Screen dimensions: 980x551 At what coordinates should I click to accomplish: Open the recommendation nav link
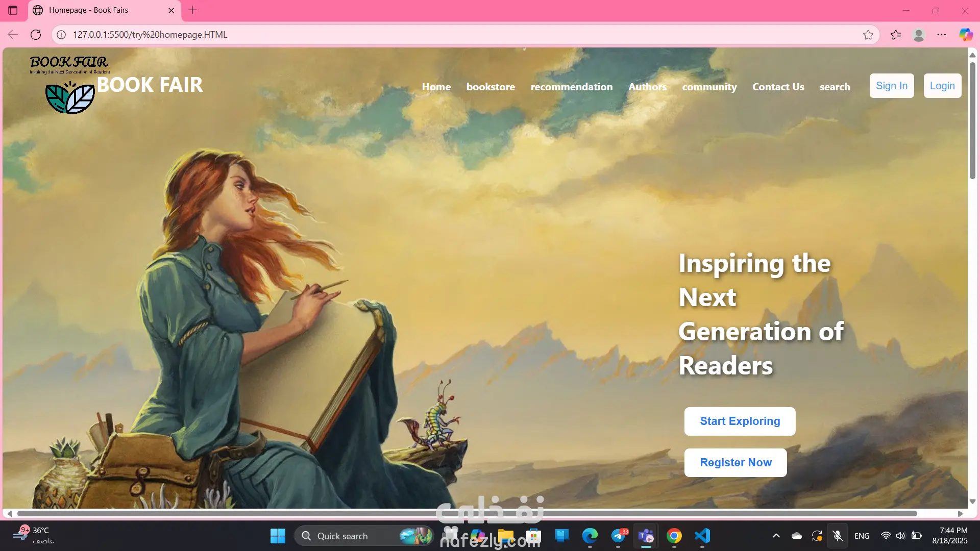[572, 87]
